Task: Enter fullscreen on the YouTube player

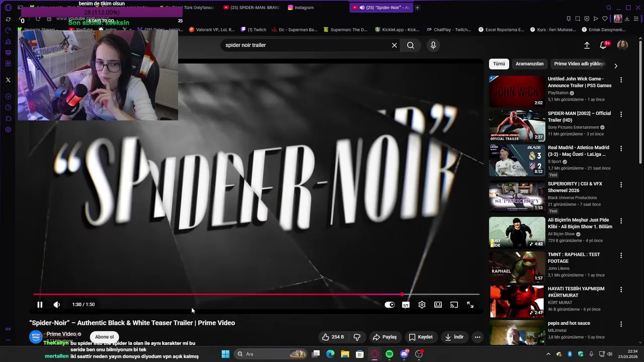Action: point(470,305)
